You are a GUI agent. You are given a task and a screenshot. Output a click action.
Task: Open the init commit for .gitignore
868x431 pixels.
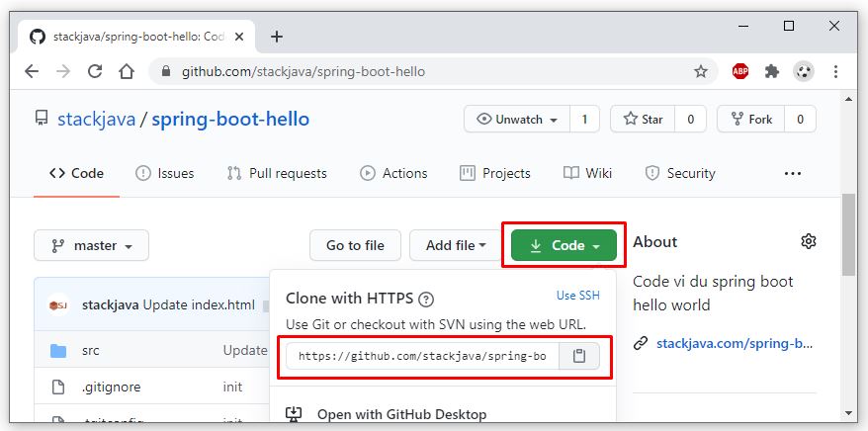coord(232,387)
